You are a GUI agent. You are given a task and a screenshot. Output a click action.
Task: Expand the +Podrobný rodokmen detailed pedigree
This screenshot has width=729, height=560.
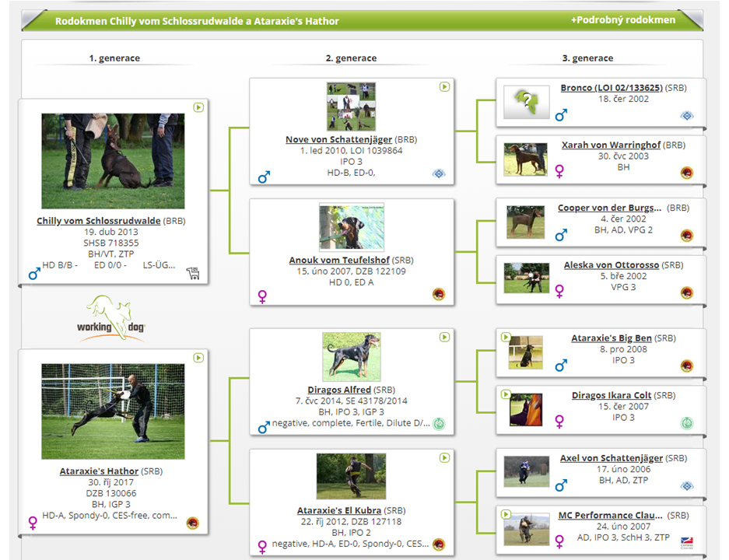[622, 20]
